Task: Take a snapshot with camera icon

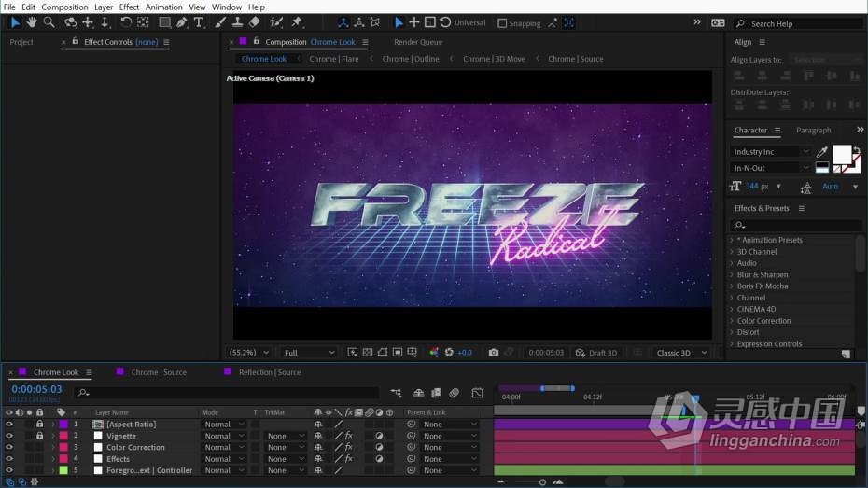Action: [x=493, y=353]
